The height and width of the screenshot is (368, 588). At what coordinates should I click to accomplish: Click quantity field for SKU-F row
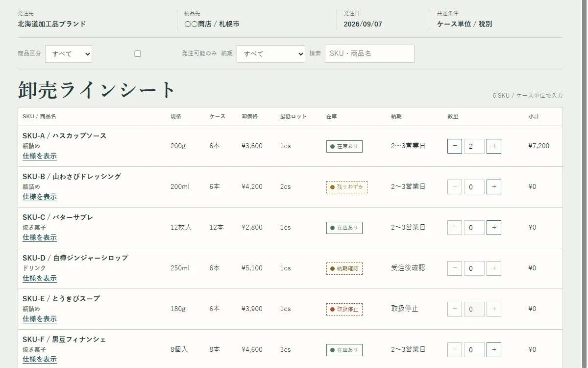pos(474,350)
